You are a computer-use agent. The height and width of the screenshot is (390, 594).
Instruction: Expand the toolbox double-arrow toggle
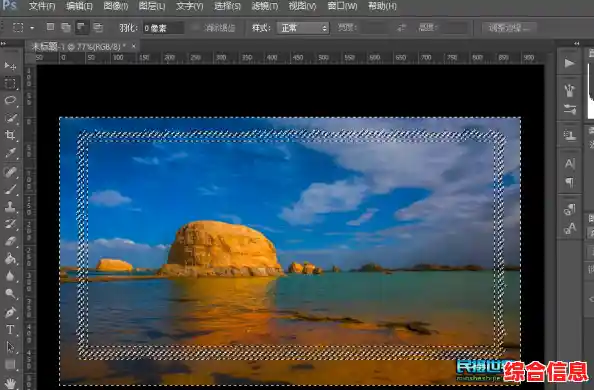click(x=3, y=44)
